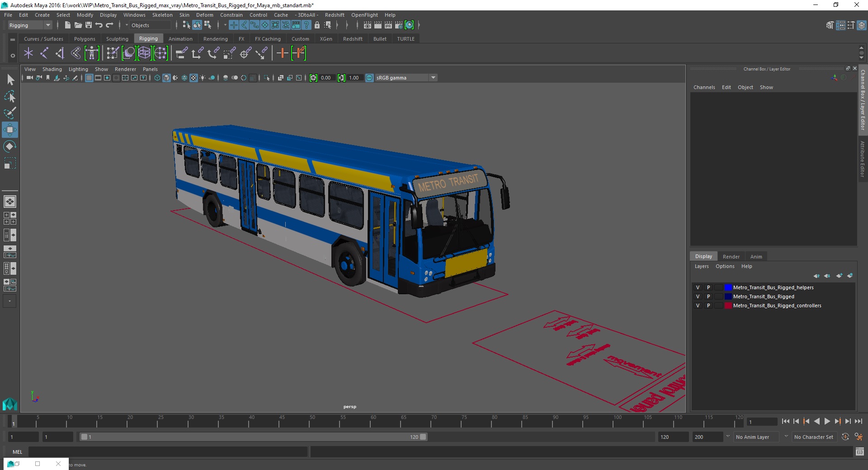Click the playback end time field 120

click(x=673, y=437)
